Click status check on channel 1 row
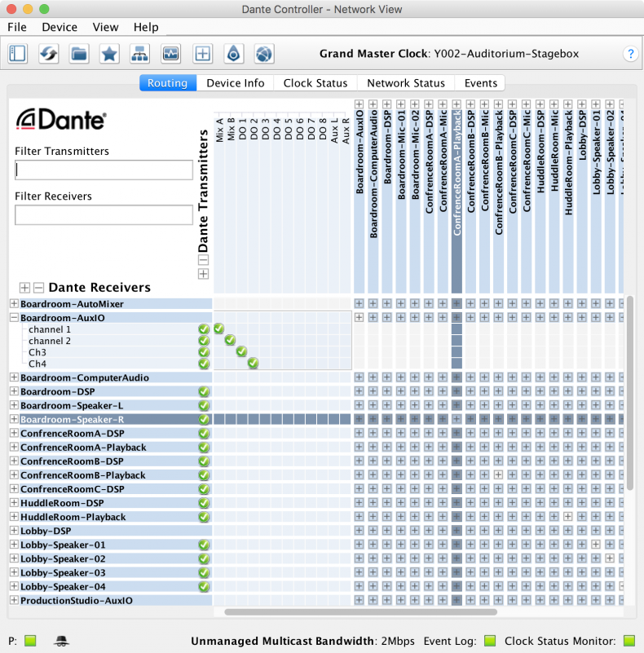The height and width of the screenshot is (653, 644). pyautogui.click(x=204, y=329)
